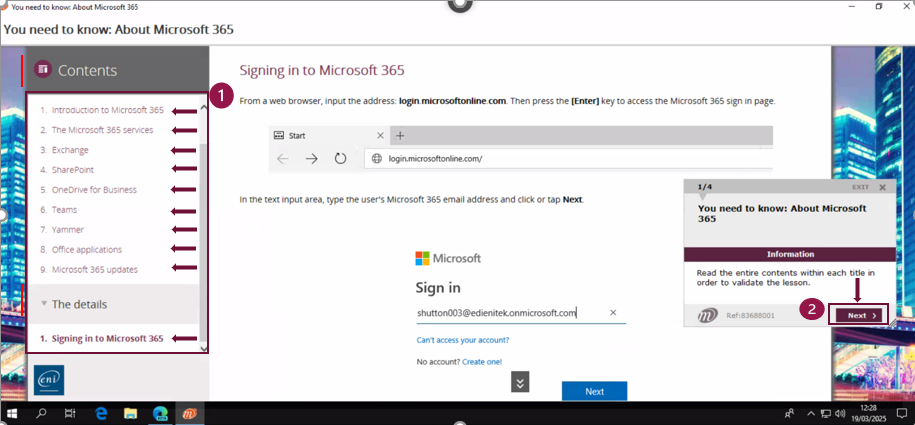Open the Windows Start menu
The height and width of the screenshot is (425, 915).
12,413
